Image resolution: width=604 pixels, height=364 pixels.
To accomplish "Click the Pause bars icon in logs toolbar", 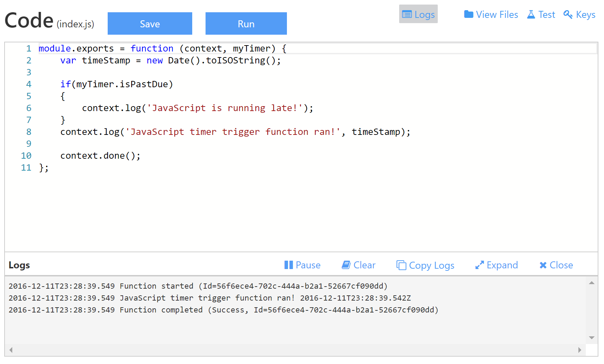I will click(288, 265).
